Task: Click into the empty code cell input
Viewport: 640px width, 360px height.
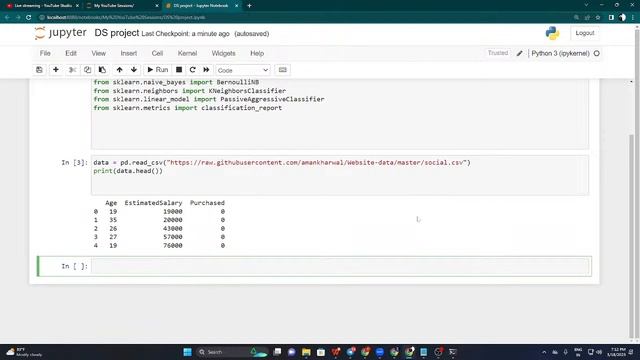Action: (340, 266)
